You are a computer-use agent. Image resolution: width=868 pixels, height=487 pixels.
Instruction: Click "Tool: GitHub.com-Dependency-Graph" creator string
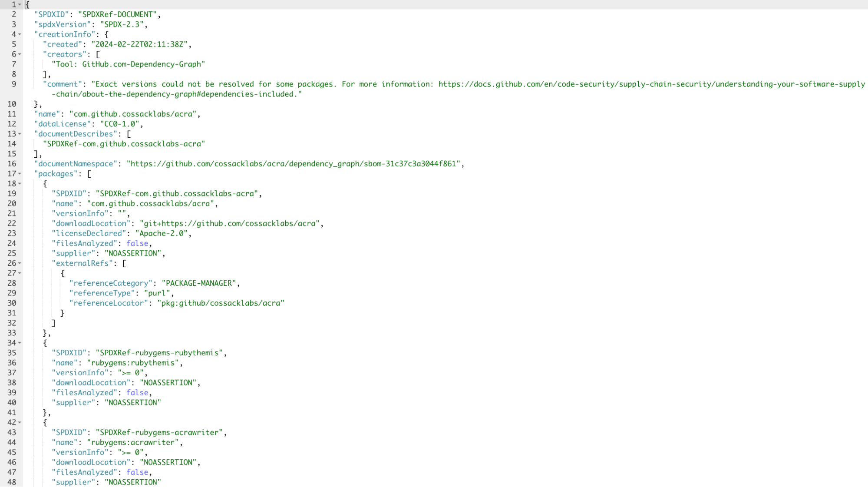point(128,64)
